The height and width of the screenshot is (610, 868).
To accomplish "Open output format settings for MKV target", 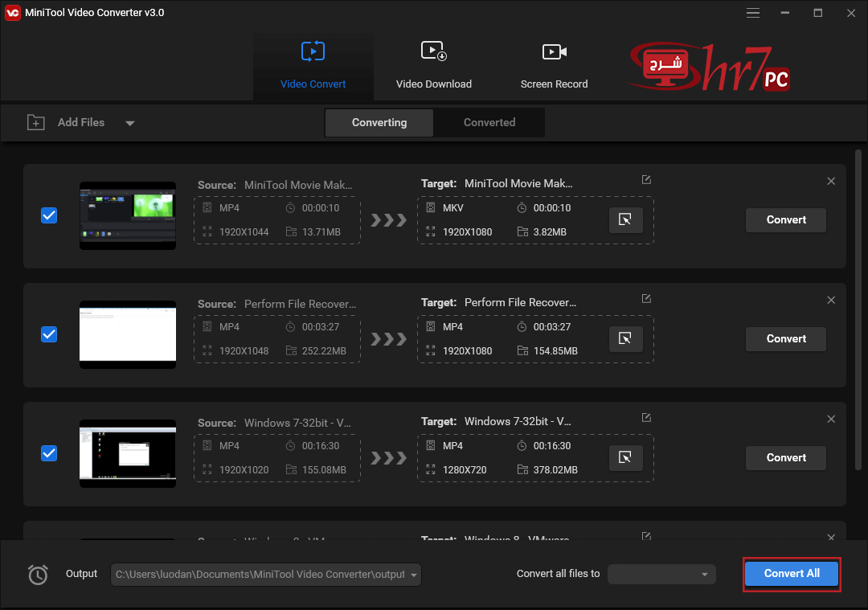I will pos(625,219).
